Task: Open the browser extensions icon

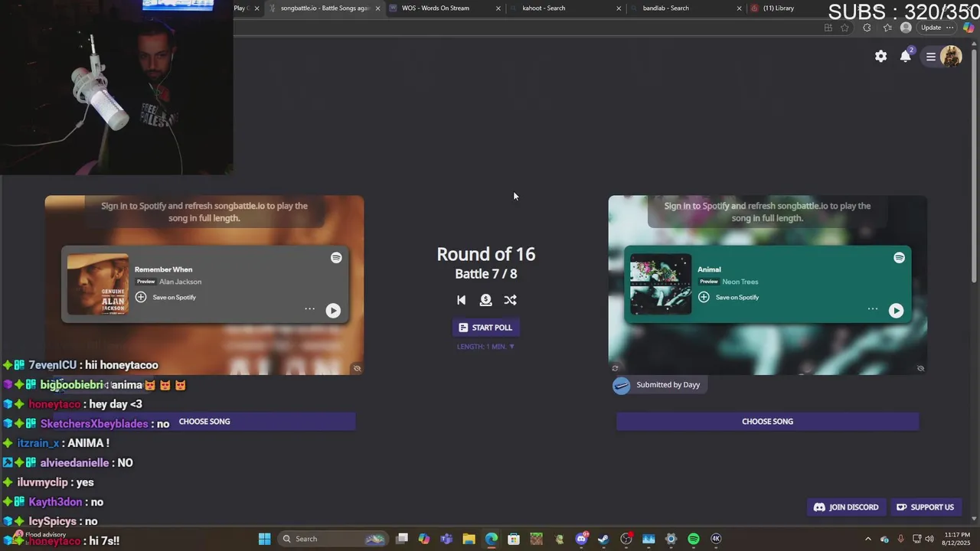Action: (867, 28)
